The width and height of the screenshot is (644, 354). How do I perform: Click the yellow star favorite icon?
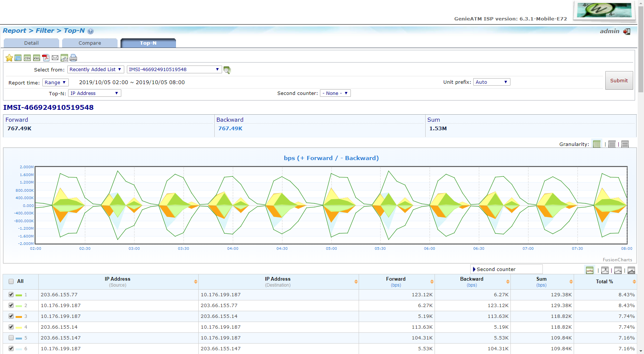(x=9, y=58)
